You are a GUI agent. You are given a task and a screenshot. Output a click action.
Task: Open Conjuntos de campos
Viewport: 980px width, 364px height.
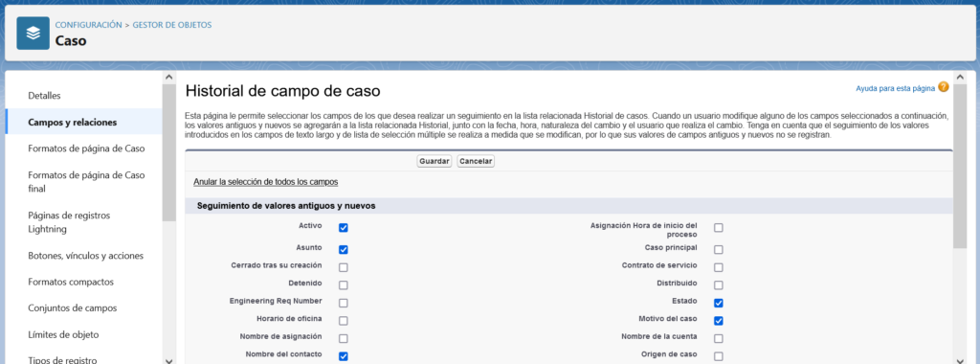73,308
